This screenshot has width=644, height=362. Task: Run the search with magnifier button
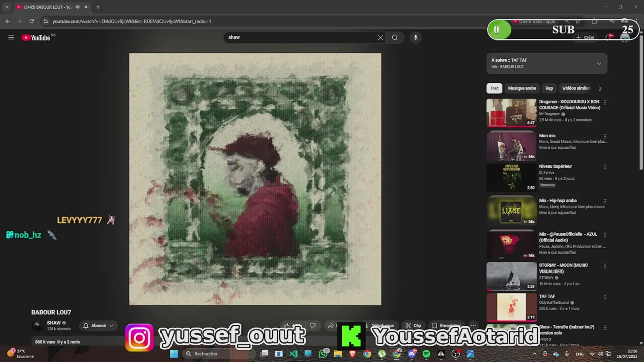395,37
